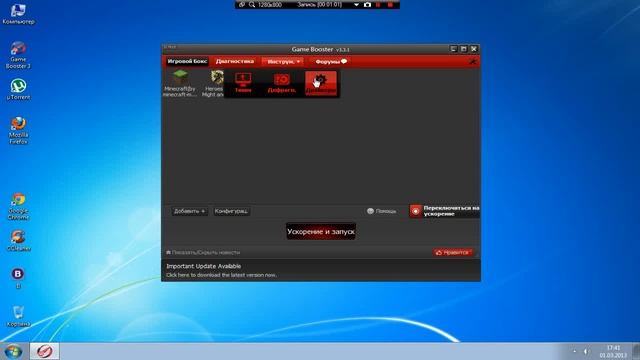
Task: Switch to the Игровой Бокс tab
Action: pos(187,61)
